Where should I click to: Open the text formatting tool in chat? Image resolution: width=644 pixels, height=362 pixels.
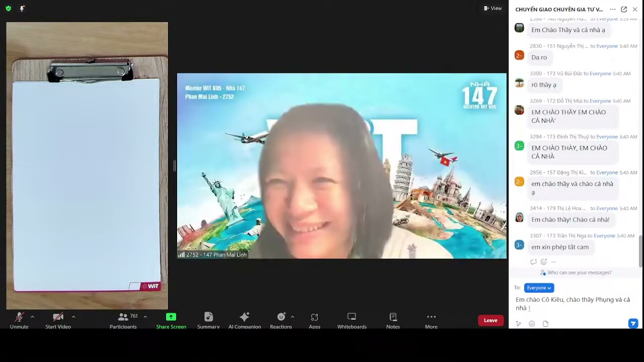point(518,324)
